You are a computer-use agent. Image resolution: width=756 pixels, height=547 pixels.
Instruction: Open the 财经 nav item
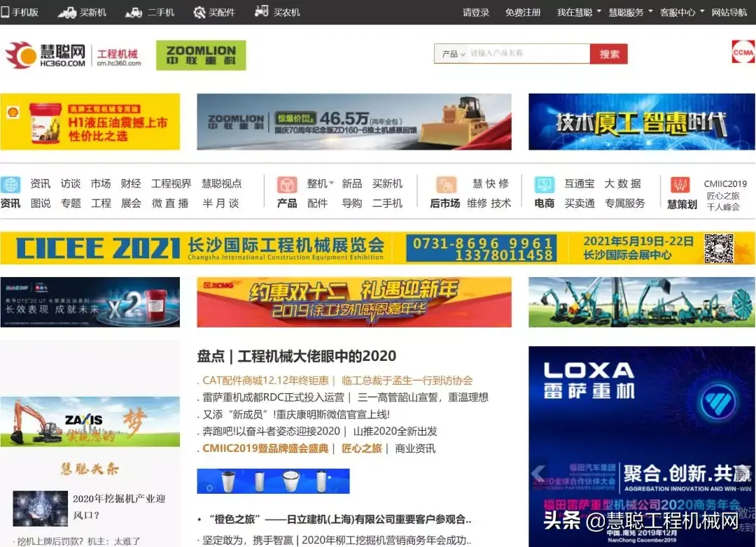pos(131,184)
